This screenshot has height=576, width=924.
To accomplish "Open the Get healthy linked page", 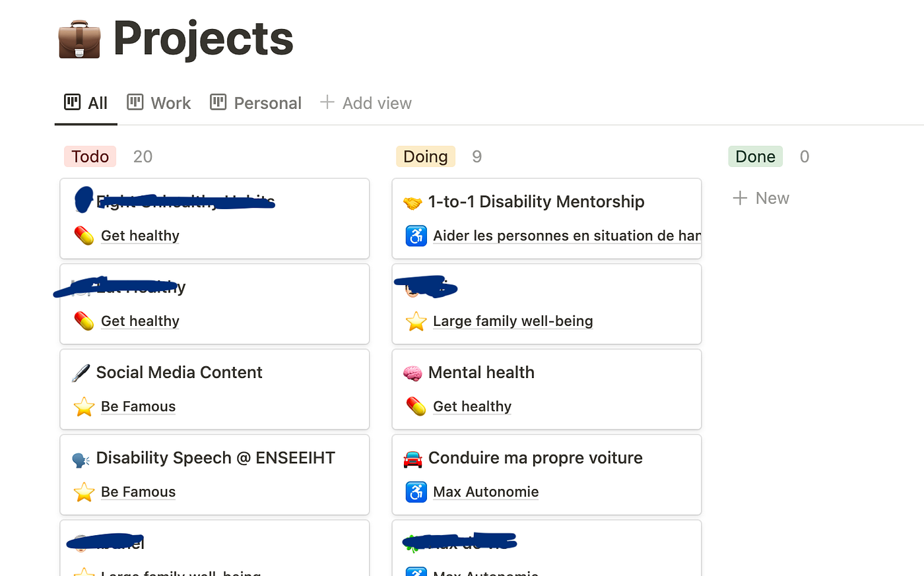I will (140, 236).
